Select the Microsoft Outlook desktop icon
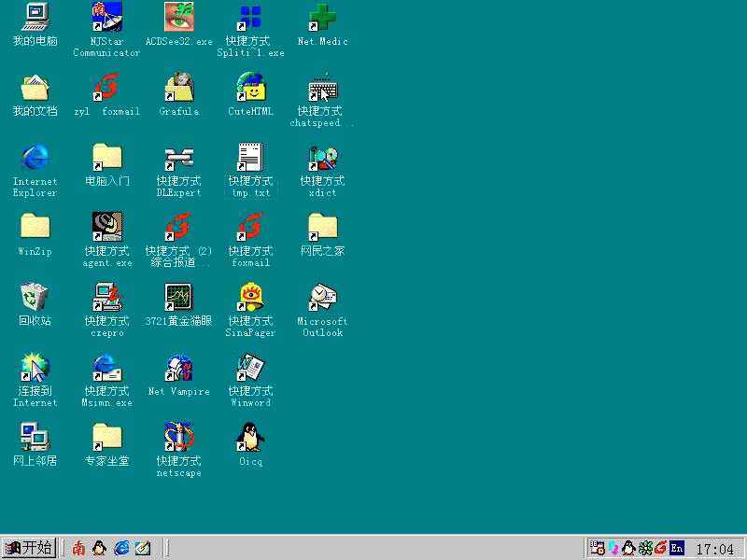Viewport: 747px width, 560px height. [322, 298]
